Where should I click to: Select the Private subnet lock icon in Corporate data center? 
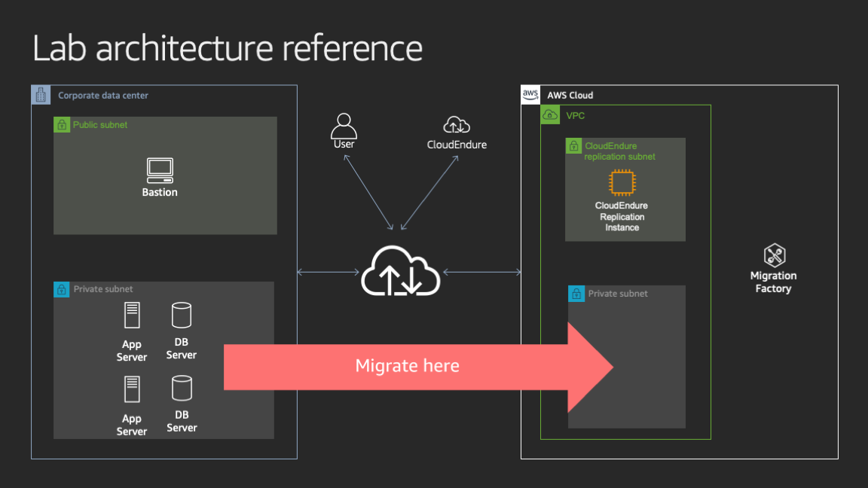[x=62, y=289]
